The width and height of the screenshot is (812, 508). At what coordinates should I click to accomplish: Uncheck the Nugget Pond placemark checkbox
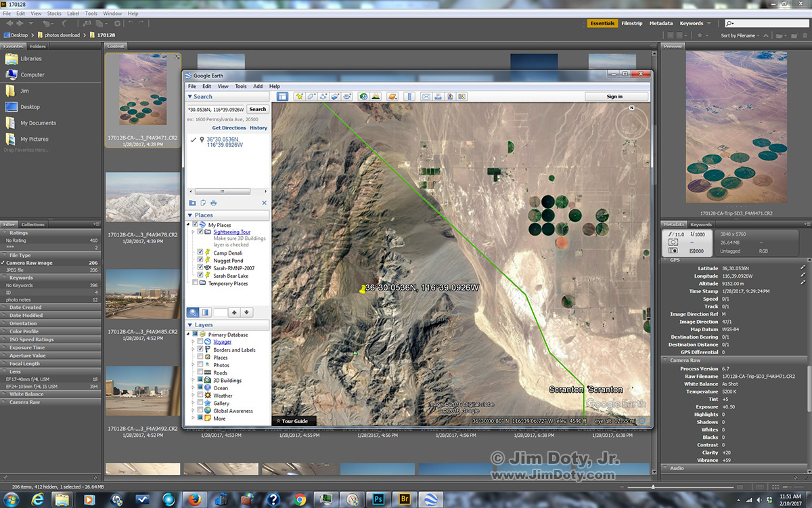pos(200,260)
